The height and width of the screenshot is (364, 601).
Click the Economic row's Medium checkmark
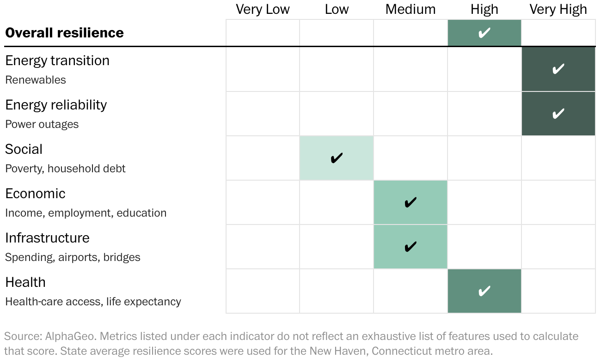click(411, 203)
